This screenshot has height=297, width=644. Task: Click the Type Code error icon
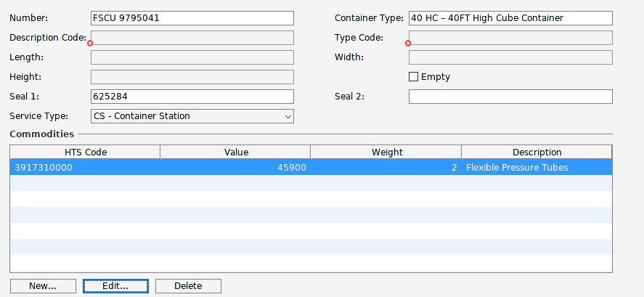coord(408,44)
